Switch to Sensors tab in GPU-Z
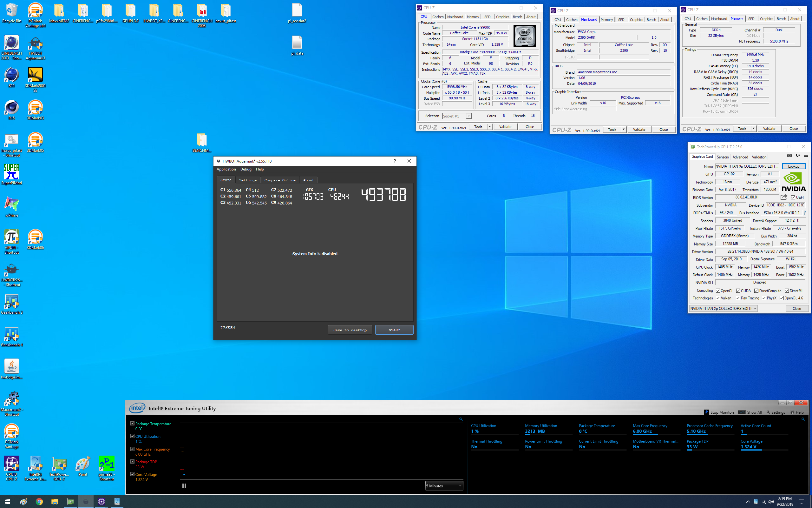The image size is (812, 508). coord(723,157)
